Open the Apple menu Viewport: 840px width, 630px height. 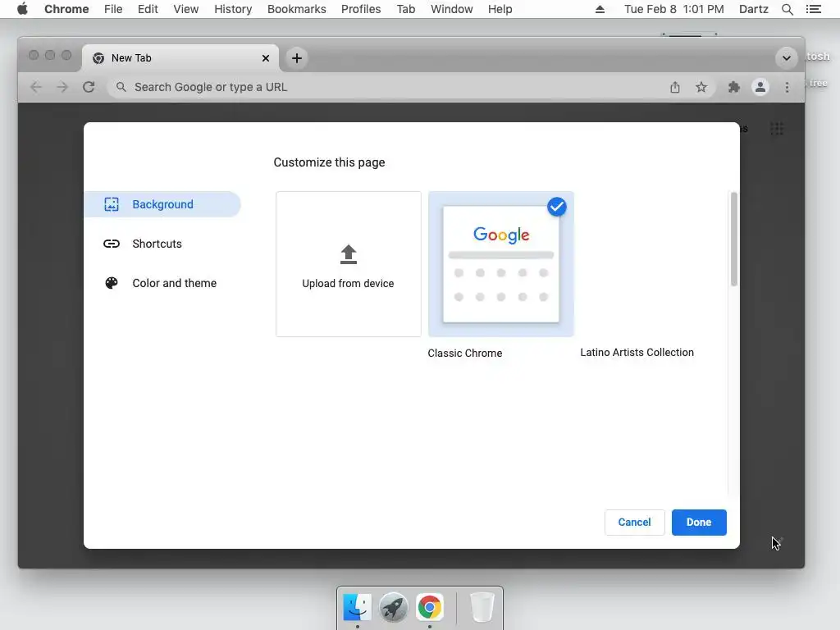[22, 9]
